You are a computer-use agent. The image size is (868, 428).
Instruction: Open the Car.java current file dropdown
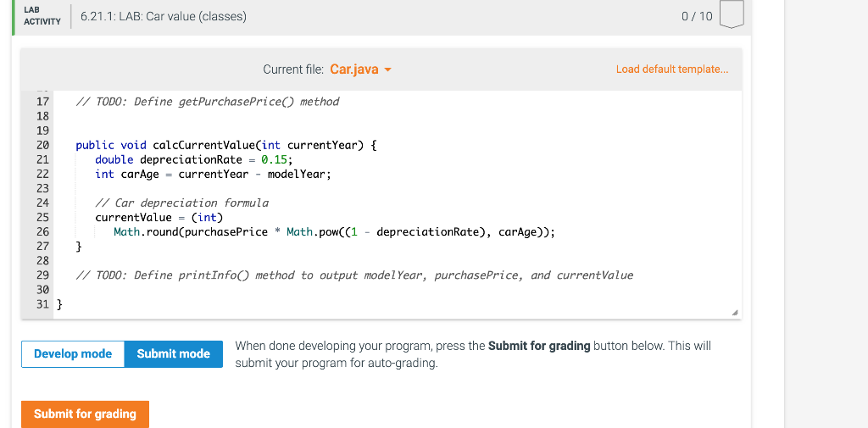[x=360, y=69]
